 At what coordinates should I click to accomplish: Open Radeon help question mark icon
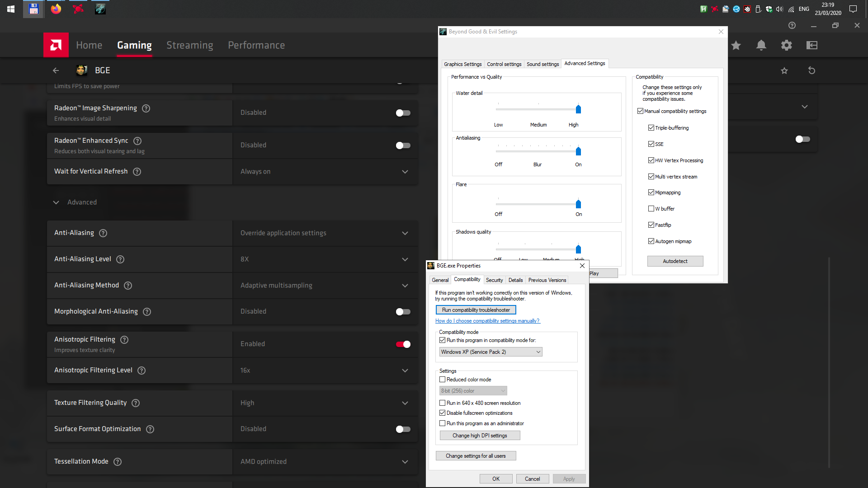[792, 25]
